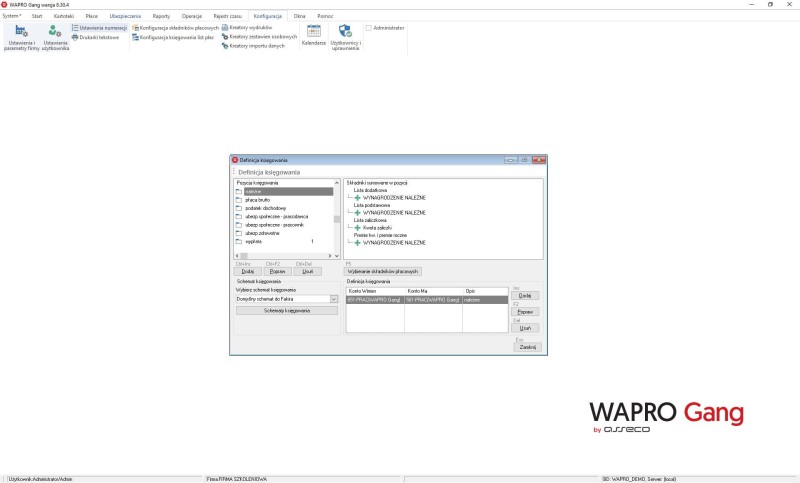Select ubezp.społeczne - pracodawca position

tap(277, 216)
